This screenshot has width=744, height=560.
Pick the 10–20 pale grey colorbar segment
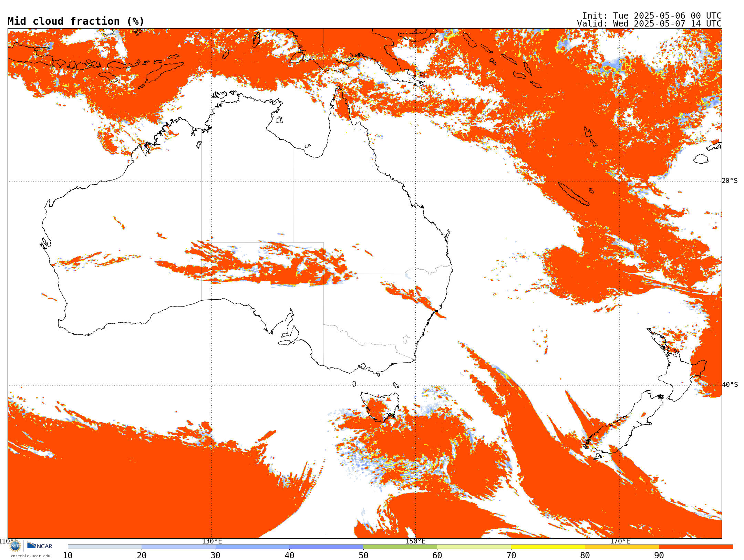[x=105, y=547]
